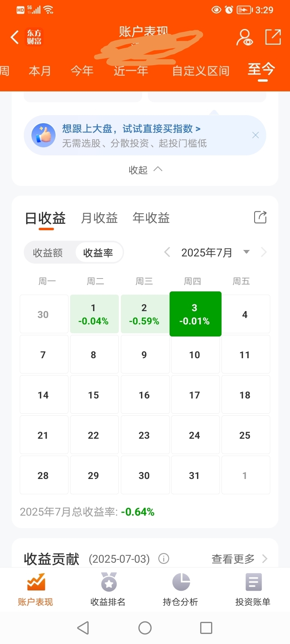Expand 查看更多 for 收益贡献
This screenshot has width=290, height=644.
[x=239, y=559]
